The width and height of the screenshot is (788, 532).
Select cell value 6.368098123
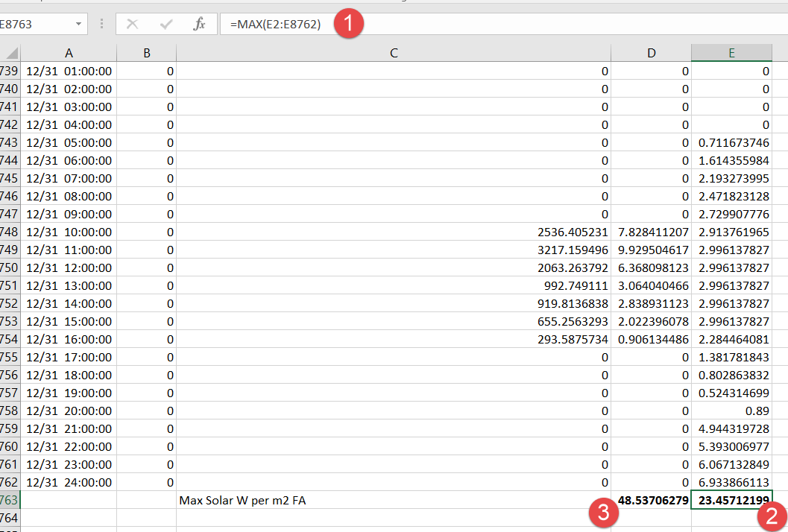[653, 267]
